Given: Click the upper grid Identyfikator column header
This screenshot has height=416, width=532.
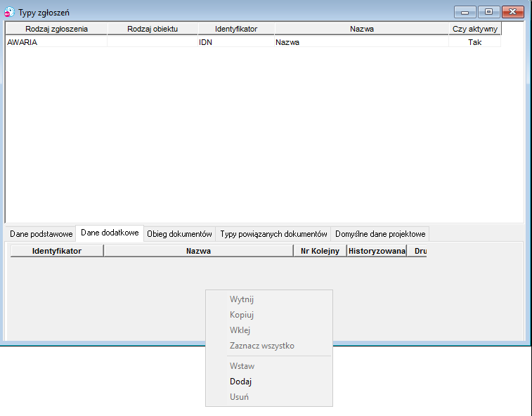Looking at the screenshot, I should tap(236, 29).
